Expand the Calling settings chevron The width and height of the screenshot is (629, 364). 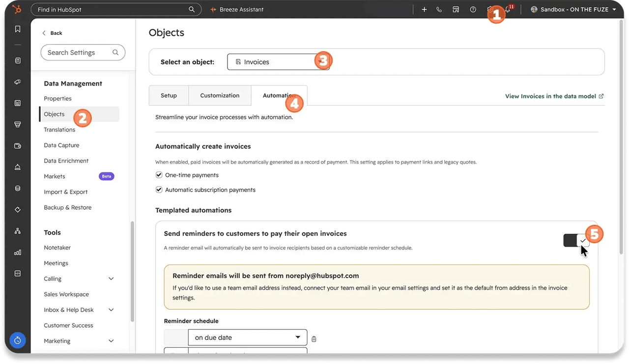click(111, 279)
